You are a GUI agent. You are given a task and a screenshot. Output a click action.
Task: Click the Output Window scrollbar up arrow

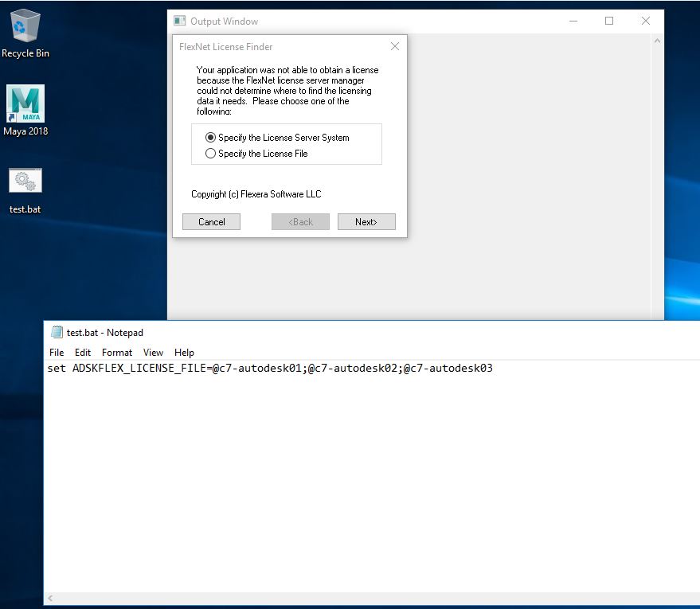coord(657,41)
